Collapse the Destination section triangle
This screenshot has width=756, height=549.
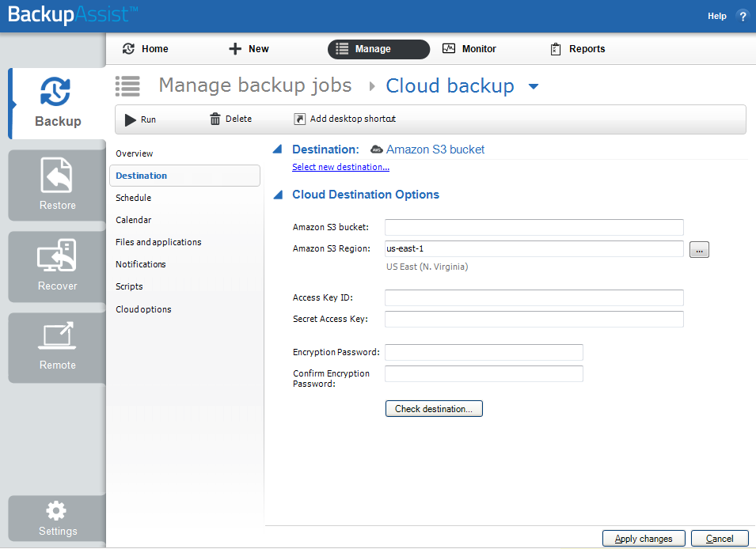[x=277, y=150]
